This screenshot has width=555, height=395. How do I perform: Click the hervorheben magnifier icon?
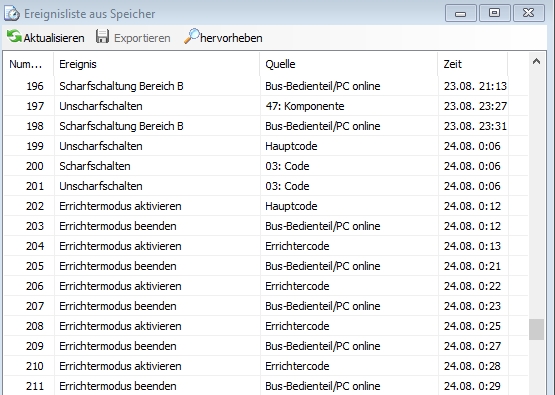click(191, 36)
